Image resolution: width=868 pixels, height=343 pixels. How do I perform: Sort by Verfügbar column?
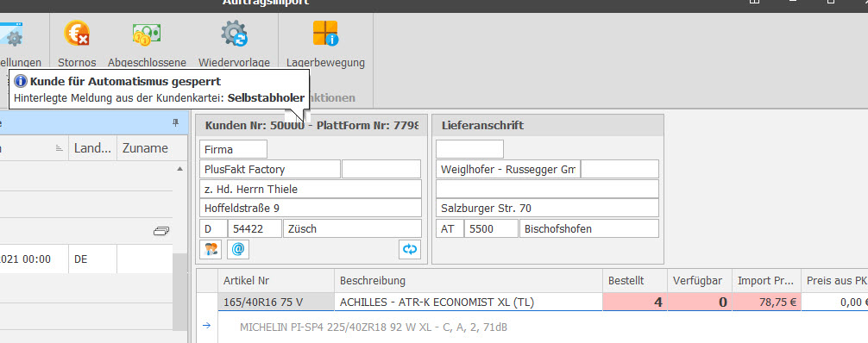tap(700, 281)
